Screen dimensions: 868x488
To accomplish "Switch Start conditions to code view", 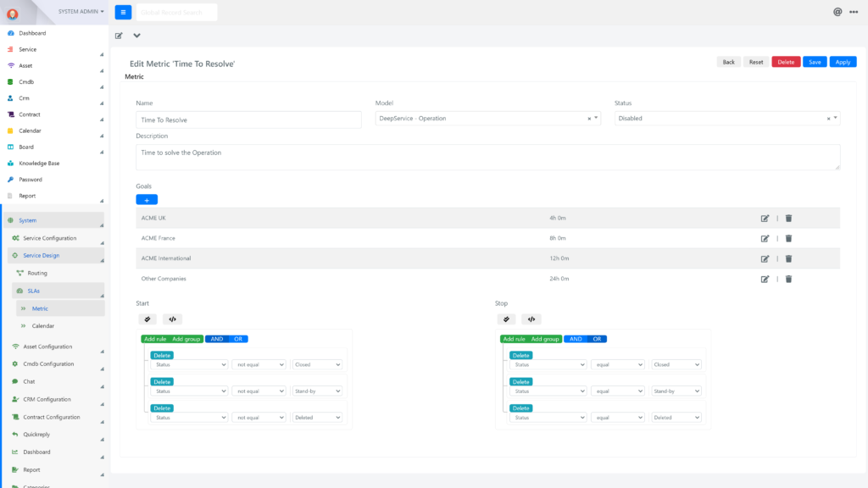I will coord(172,319).
